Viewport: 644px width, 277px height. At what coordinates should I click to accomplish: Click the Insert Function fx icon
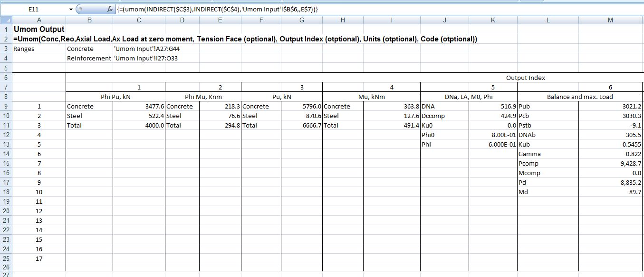tap(109, 10)
